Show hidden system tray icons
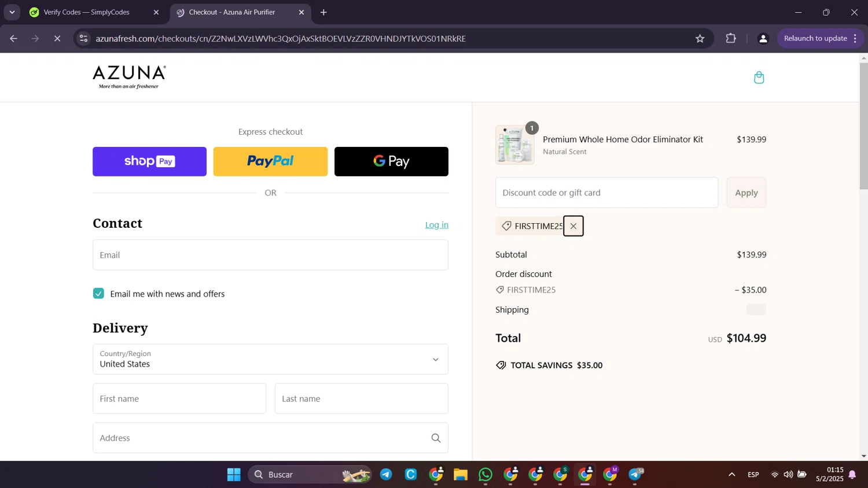 [731, 475]
